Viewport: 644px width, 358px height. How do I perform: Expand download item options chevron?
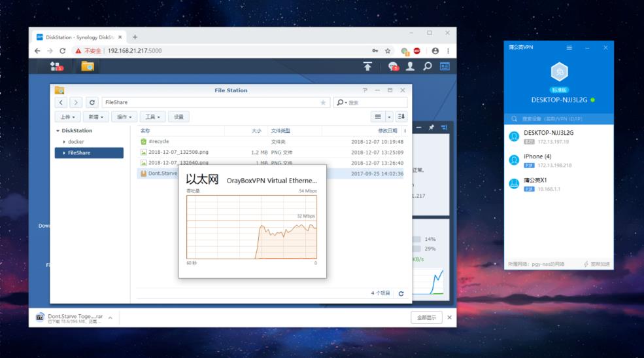(110, 317)
